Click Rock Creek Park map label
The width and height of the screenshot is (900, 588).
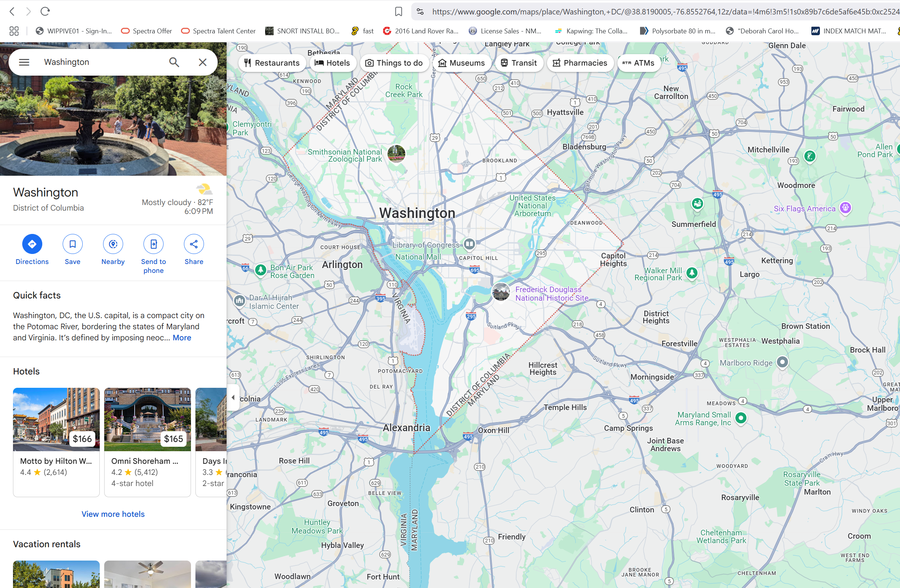(404, 91)
